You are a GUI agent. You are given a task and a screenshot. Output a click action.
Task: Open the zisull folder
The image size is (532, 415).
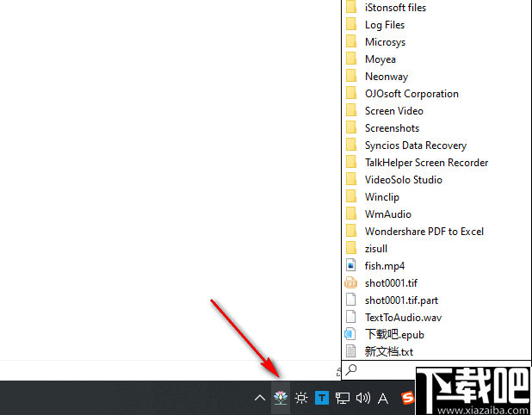coord(376,249)
